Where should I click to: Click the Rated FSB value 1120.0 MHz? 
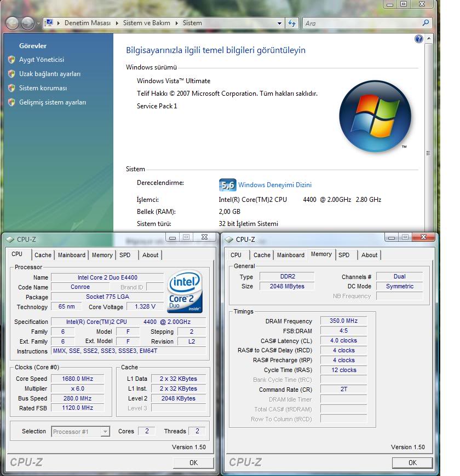pyautogui.click(x=77, y=408)
